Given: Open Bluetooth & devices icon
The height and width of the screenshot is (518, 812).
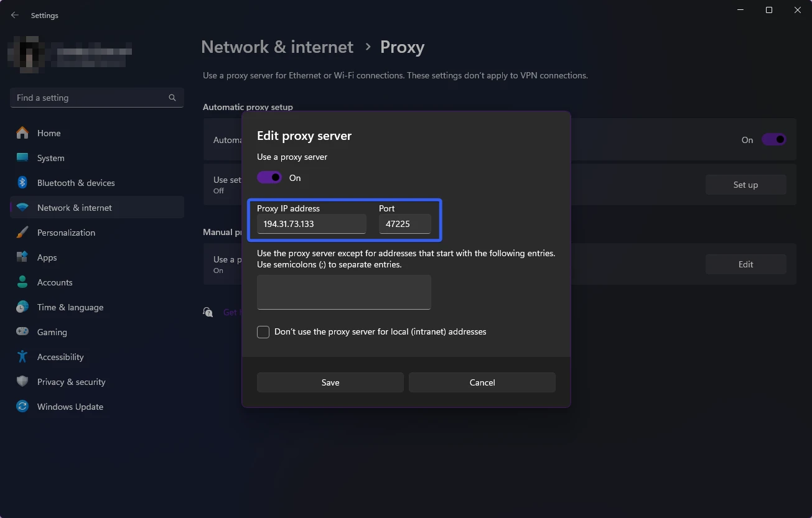Looking at the screenshot, I should click(x=22, y=183).
